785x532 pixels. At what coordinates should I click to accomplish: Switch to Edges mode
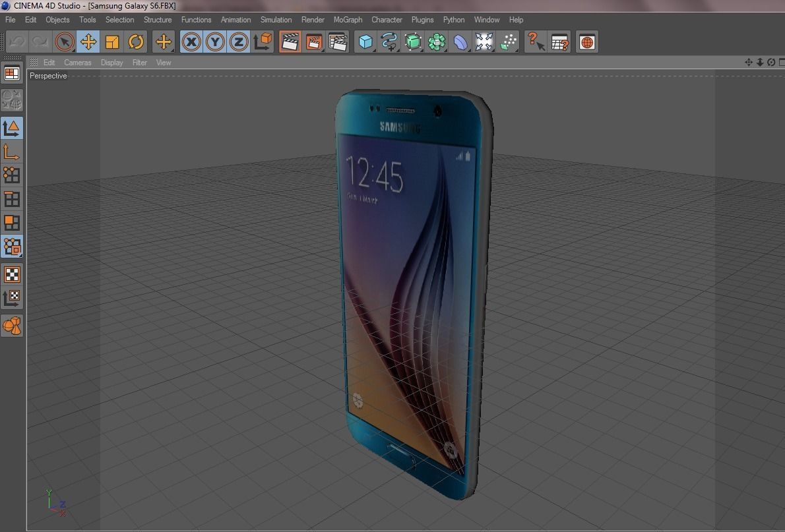point(12,200)
